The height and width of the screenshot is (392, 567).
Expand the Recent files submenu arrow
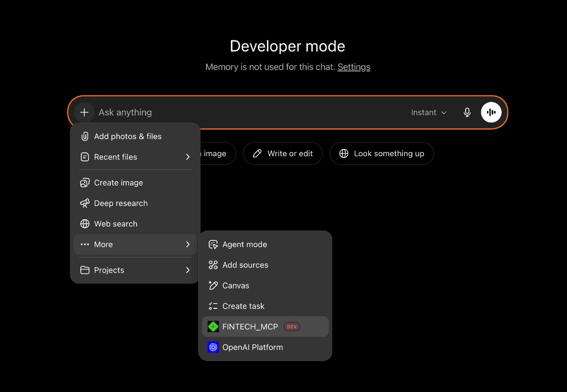coord(188,157)
